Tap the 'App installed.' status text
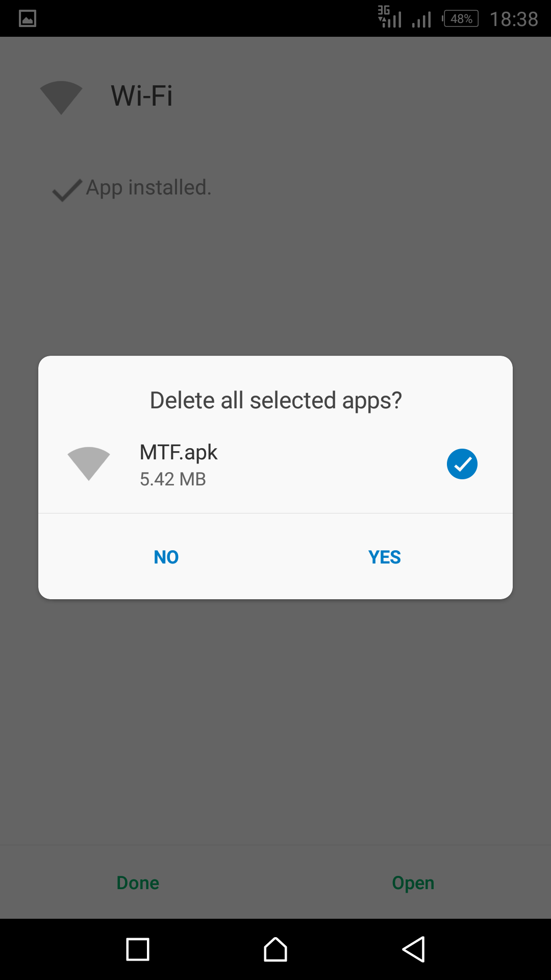This screenshot has width=551, height=980. click(x=148, y=187)
